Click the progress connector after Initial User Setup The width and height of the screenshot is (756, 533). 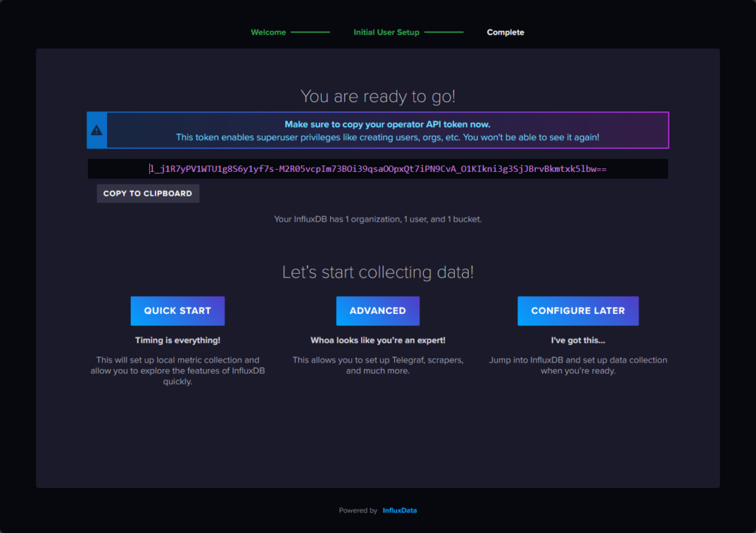click(444, 32)
